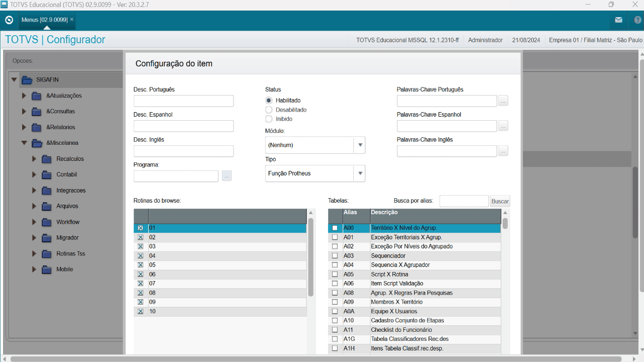
Task: Expand the Workflow tree node
Action: point(34,222)
